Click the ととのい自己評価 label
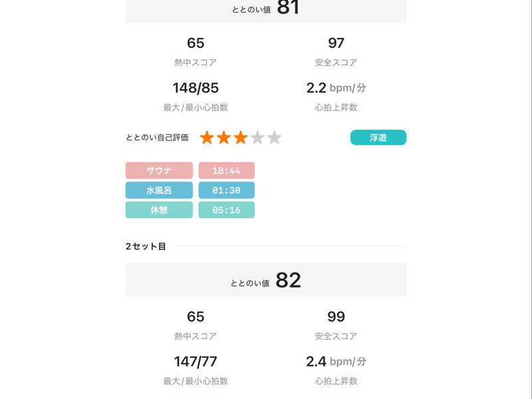This screenshot has width=532, height=399. [157, 138]
